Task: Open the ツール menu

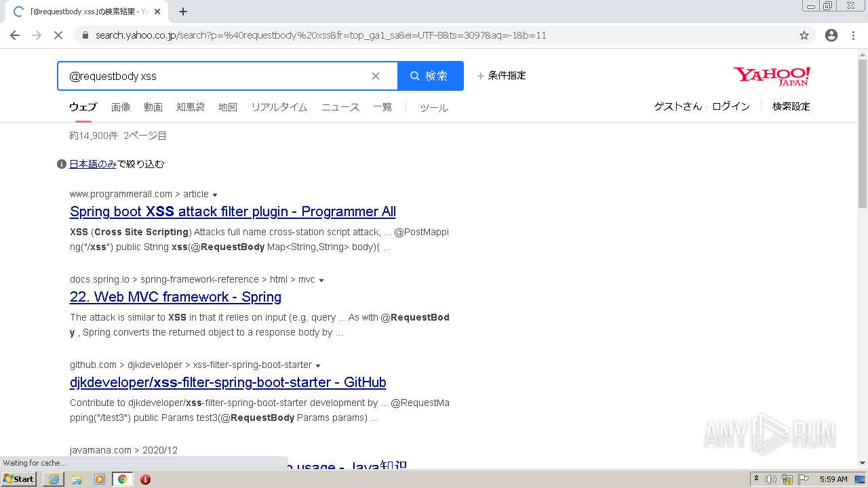Action: pyautogui.click(x=434, y=108)
